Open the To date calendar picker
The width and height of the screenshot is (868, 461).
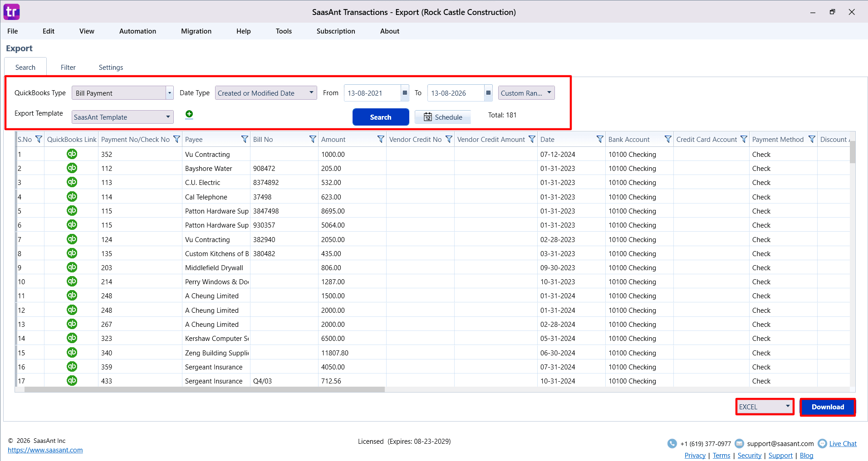(x=488, y=93)
